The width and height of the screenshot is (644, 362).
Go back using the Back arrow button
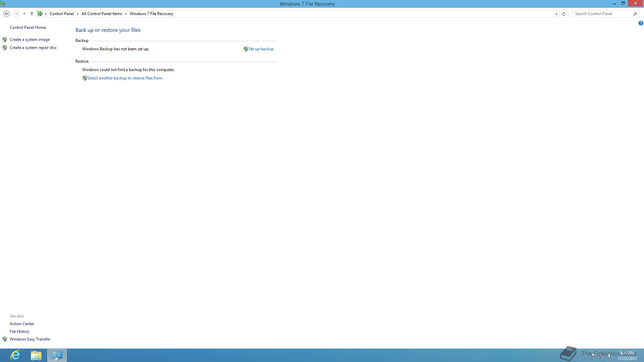[x=6, y=14]
